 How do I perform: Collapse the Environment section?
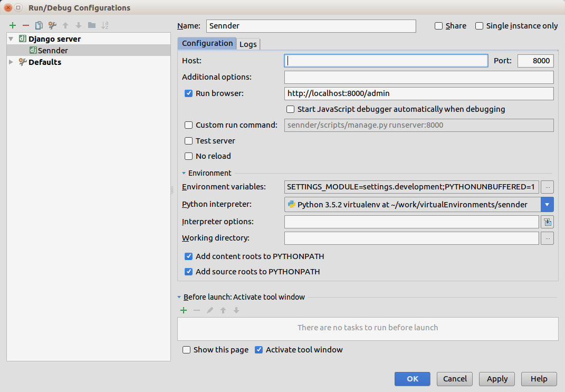[x=184, y=173]
